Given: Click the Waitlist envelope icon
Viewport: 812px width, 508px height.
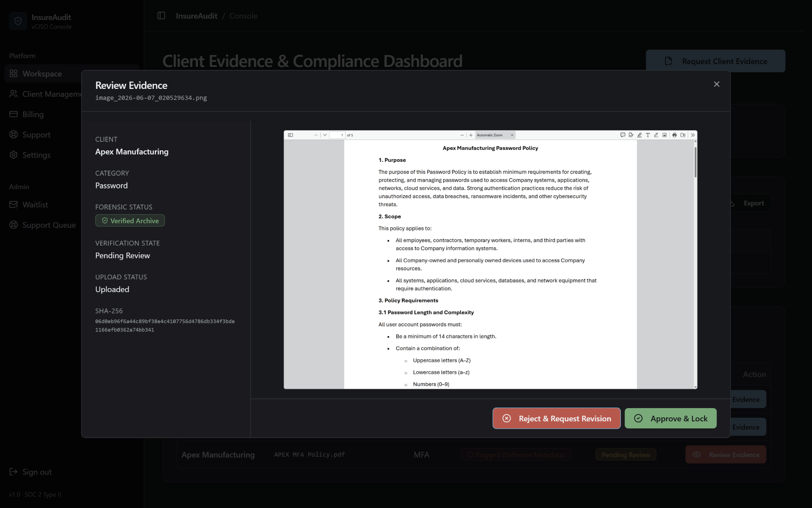Looking at the screenshot, I should pyautogui.click(x=14, y=204).
